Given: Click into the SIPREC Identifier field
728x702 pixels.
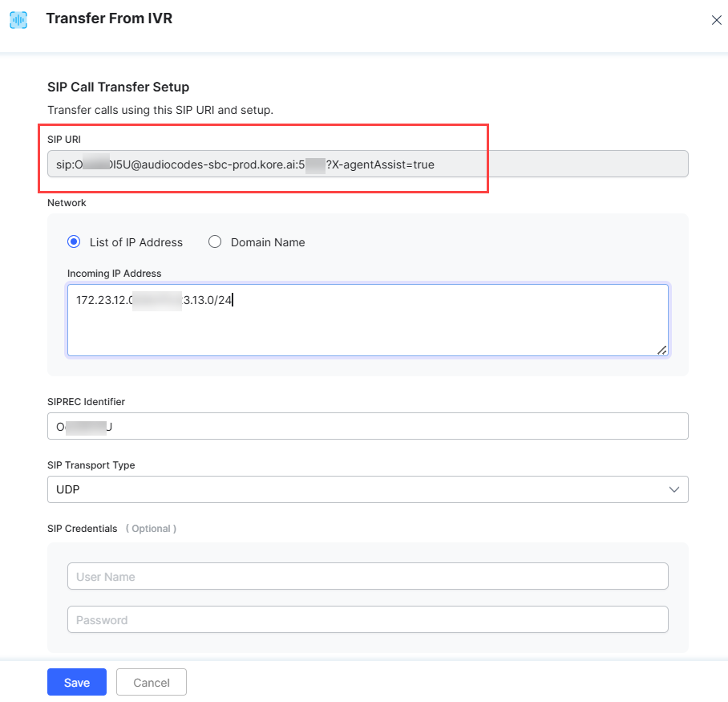Looking at the screenshot, I should [x=367, y=426].
